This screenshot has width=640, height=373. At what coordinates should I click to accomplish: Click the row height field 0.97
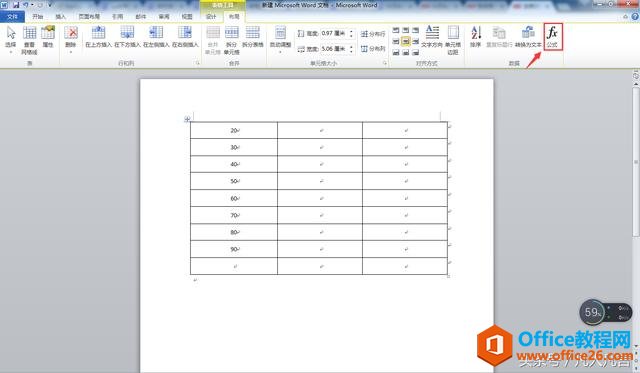pos(334,33)
